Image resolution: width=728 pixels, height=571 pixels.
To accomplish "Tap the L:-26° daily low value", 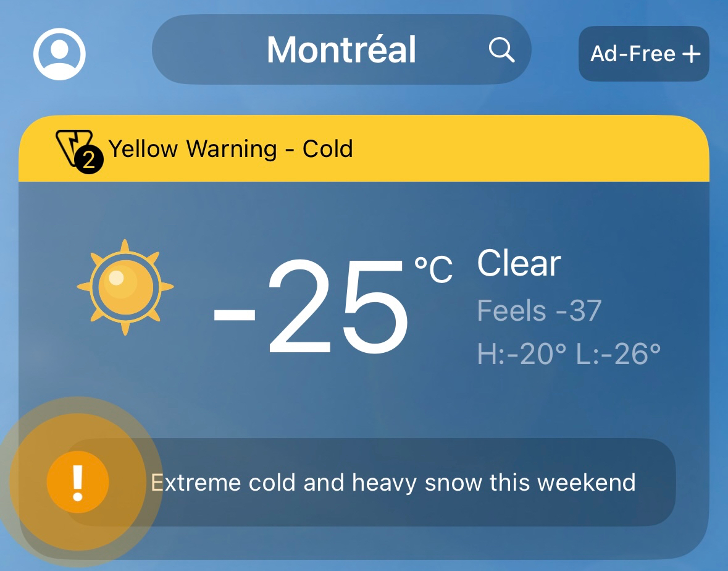I will (x=619, y=354).
